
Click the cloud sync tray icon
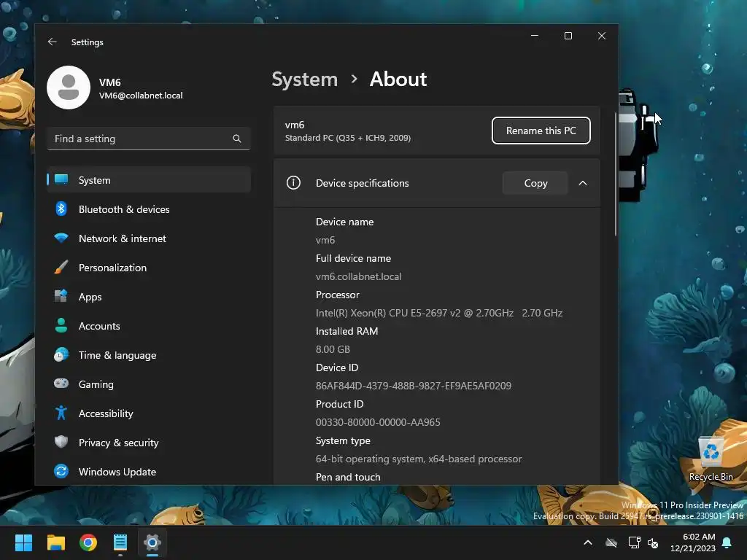[611, 542]
